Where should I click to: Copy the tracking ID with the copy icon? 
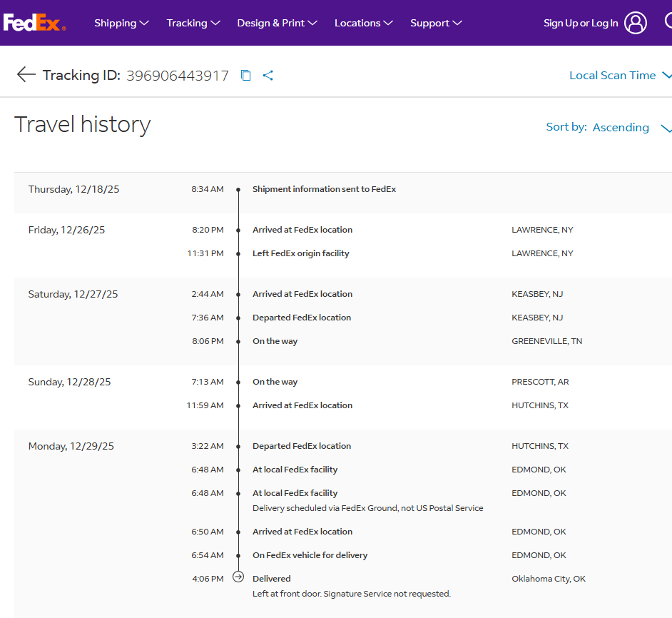[245, 76]
